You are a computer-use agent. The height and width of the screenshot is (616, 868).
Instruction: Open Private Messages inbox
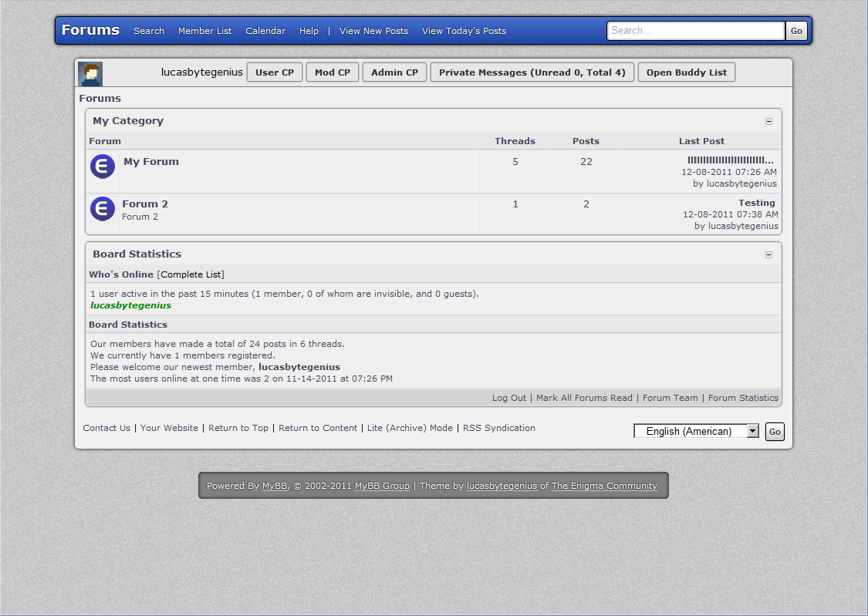532,72
